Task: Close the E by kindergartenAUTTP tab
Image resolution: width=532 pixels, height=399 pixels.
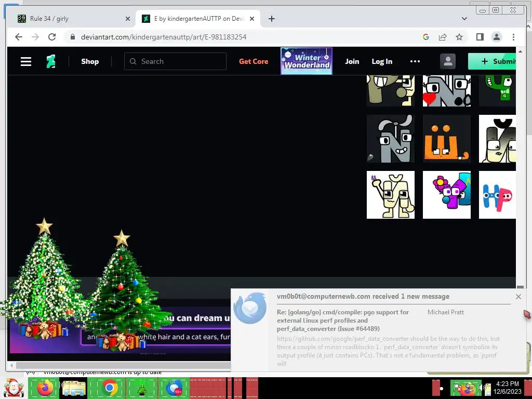Action: click(x=252, y=19)
